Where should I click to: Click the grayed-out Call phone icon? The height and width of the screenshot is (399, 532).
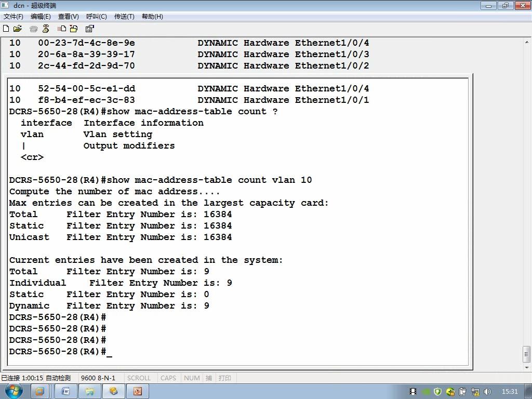click(x=34, y=29)
